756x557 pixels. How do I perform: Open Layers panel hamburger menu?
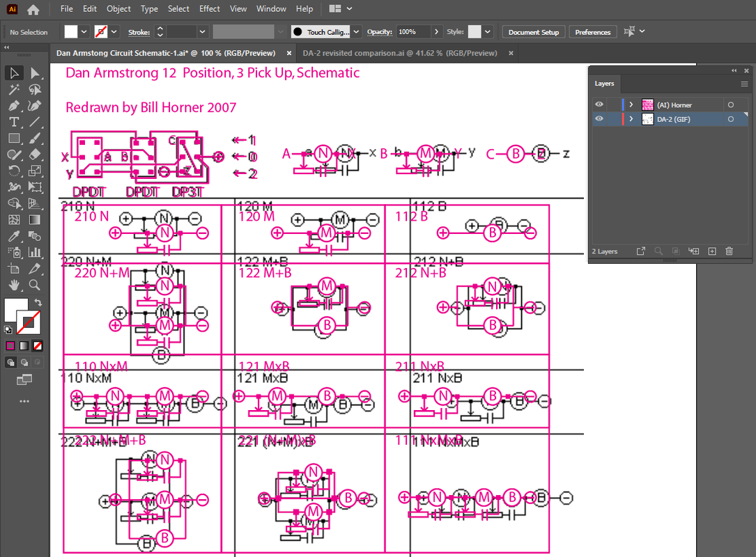(744, 84)
